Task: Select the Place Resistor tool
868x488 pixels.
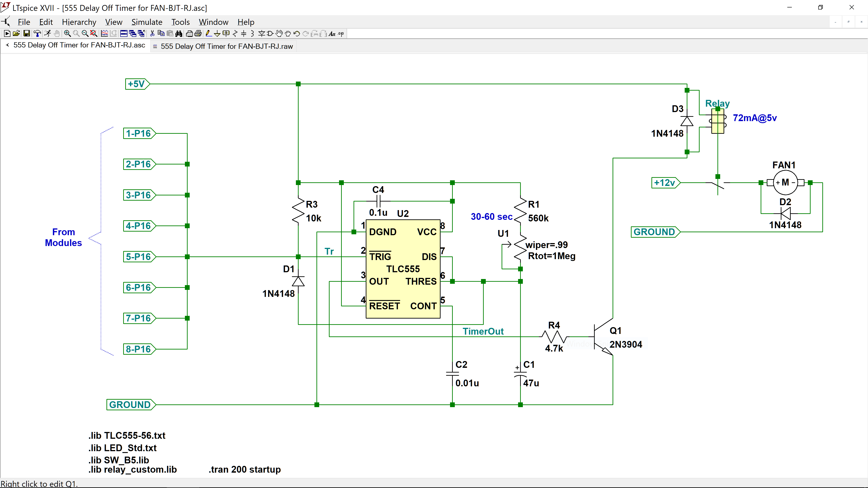Action: (x=235, y=34)
